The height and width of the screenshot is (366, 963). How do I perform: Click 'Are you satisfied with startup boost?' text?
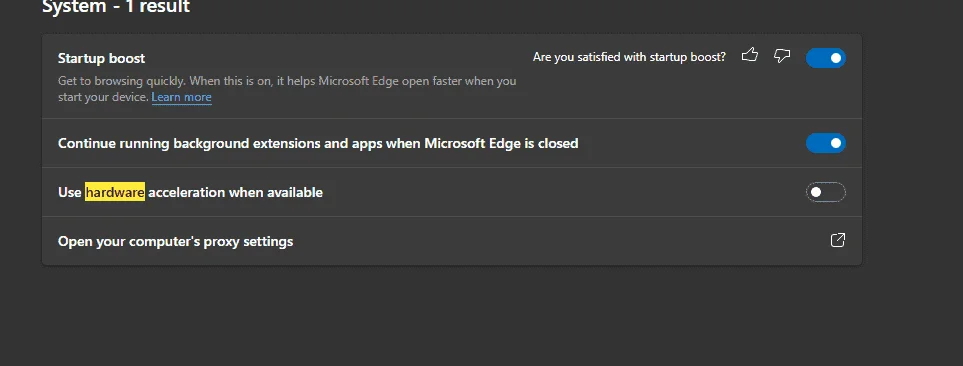pyautogui.click(x=629, y=57)
